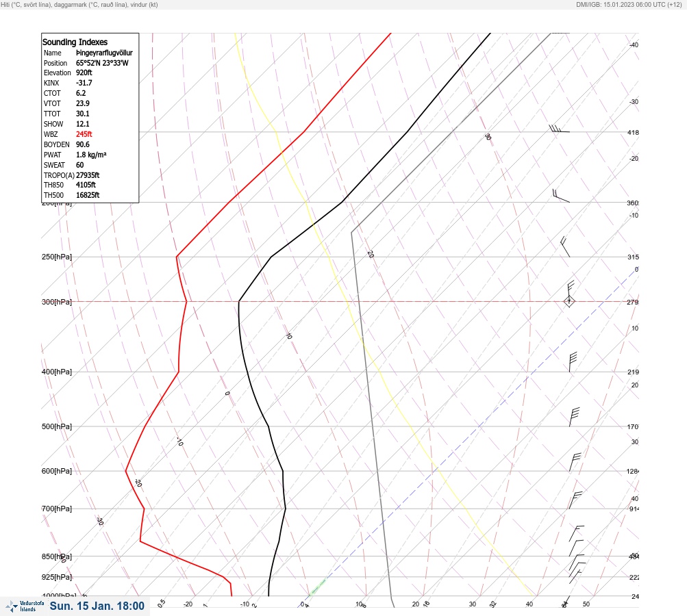687x616 pixels.
Task: Click the SHOW value 12.1
Action: pyautogui.click(x=83, y=124)
